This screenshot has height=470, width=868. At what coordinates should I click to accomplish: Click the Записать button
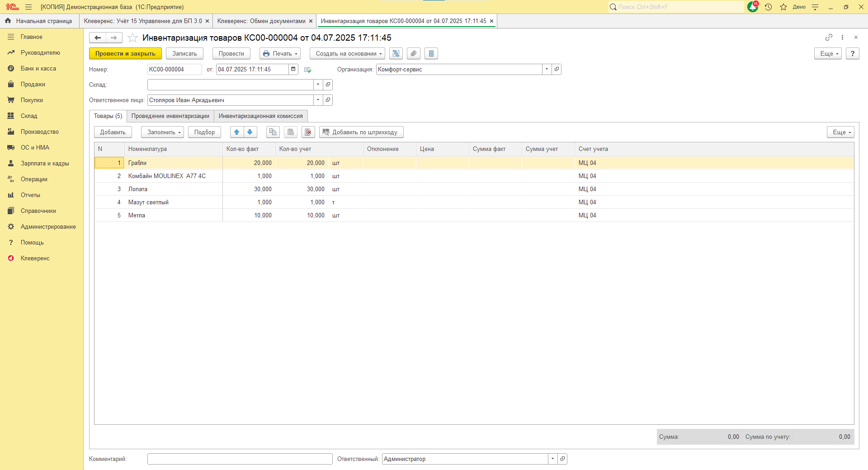(x=184, y=53)
